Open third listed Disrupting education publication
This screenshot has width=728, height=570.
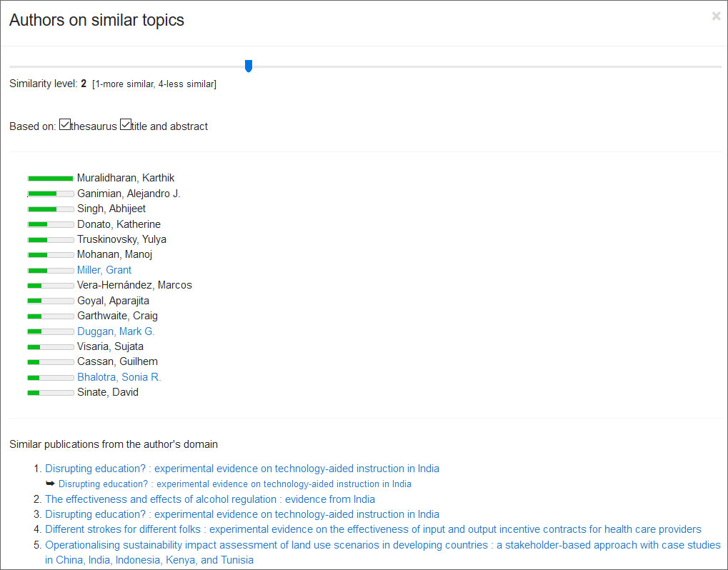coord(242,514)
